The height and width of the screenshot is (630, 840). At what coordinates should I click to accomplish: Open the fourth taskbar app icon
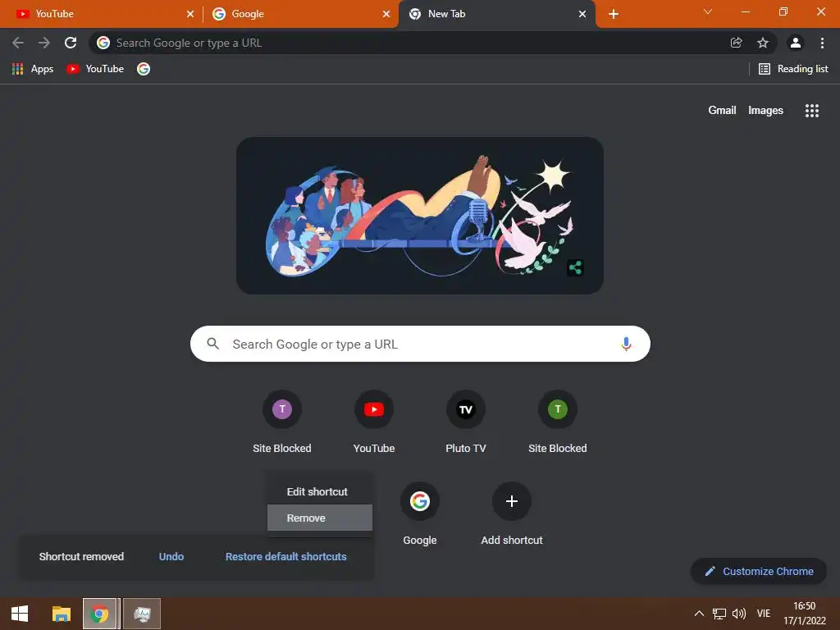click(x=142, y=614)
